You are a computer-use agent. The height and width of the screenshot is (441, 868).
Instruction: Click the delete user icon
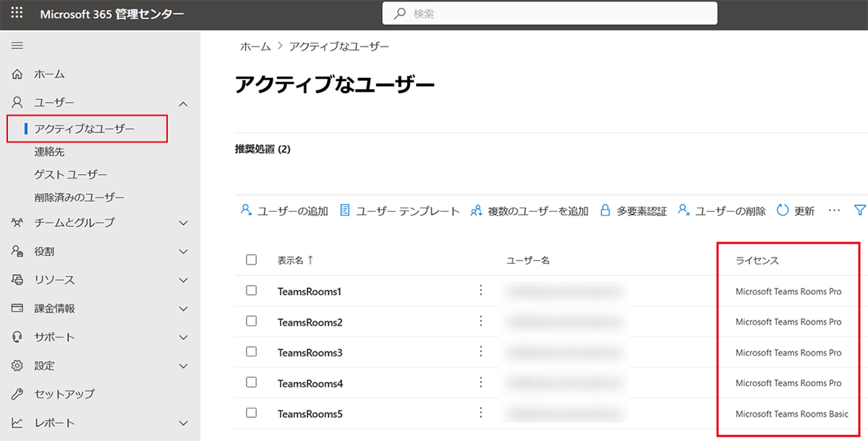click(684, 210)
